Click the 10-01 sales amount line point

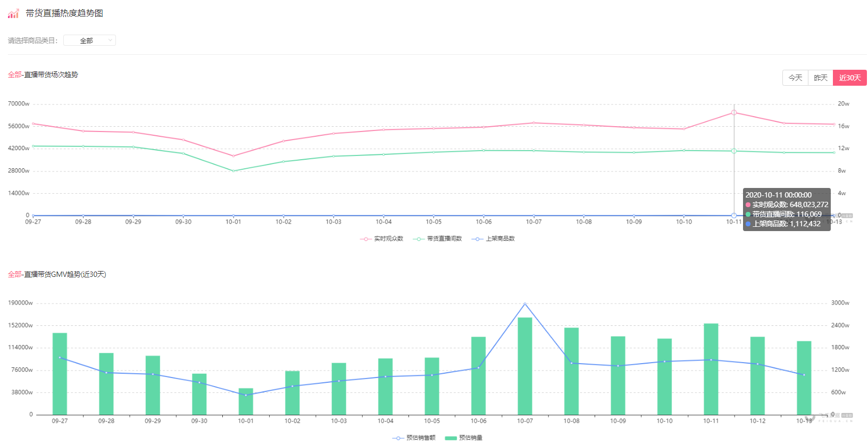tap(246, 395)
